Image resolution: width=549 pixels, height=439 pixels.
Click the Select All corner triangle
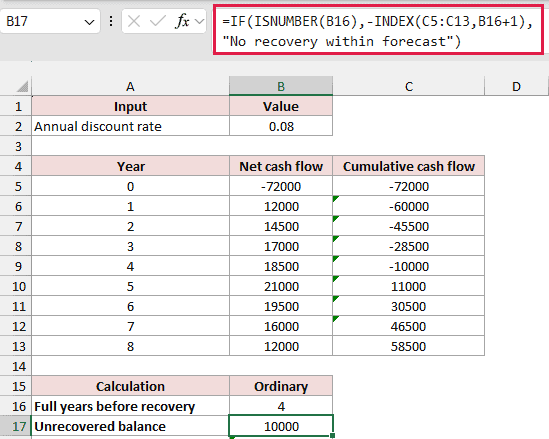(x=22, y=86)
